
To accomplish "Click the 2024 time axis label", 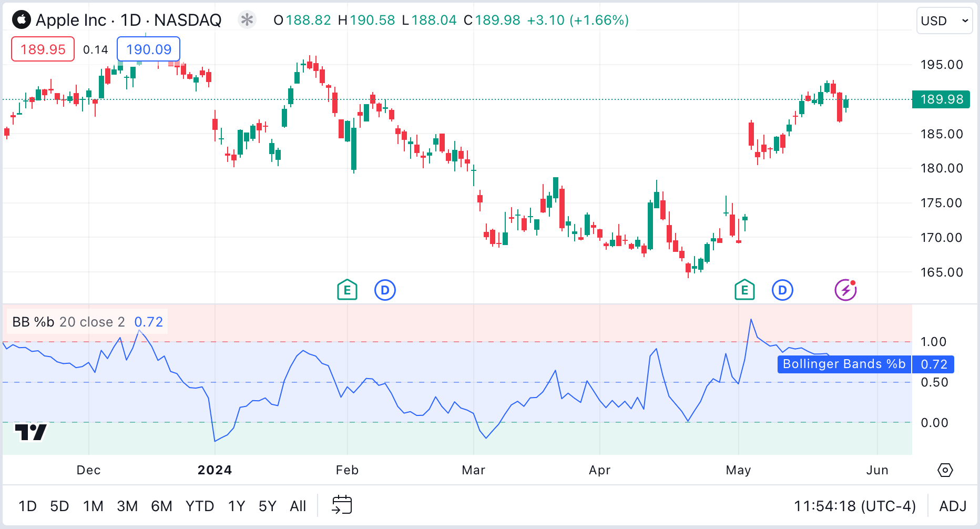I will point(215,470).
